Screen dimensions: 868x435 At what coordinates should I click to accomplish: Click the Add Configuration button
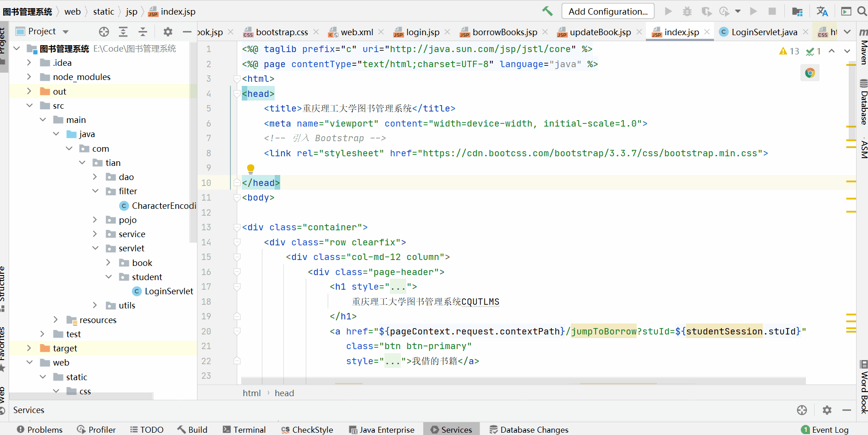point(607,11)
